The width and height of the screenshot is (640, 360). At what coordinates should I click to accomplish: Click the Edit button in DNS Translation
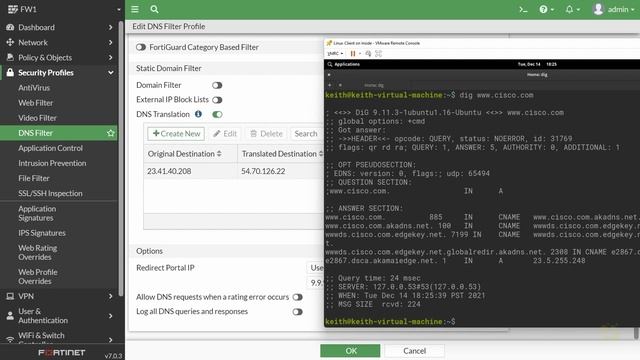tap(225, 133)
